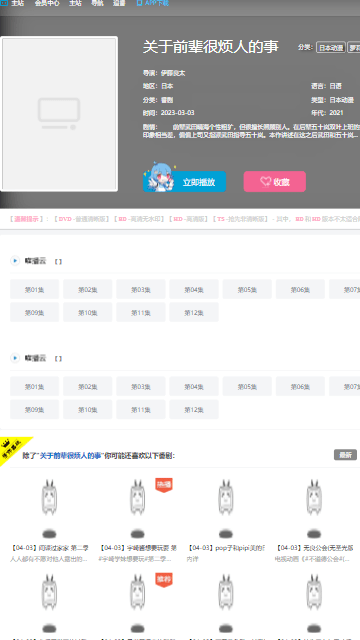This screenshot has height=640, width=360.
Task: Click the 推荐 badge on the thumbnail
Action: point(164,580)
